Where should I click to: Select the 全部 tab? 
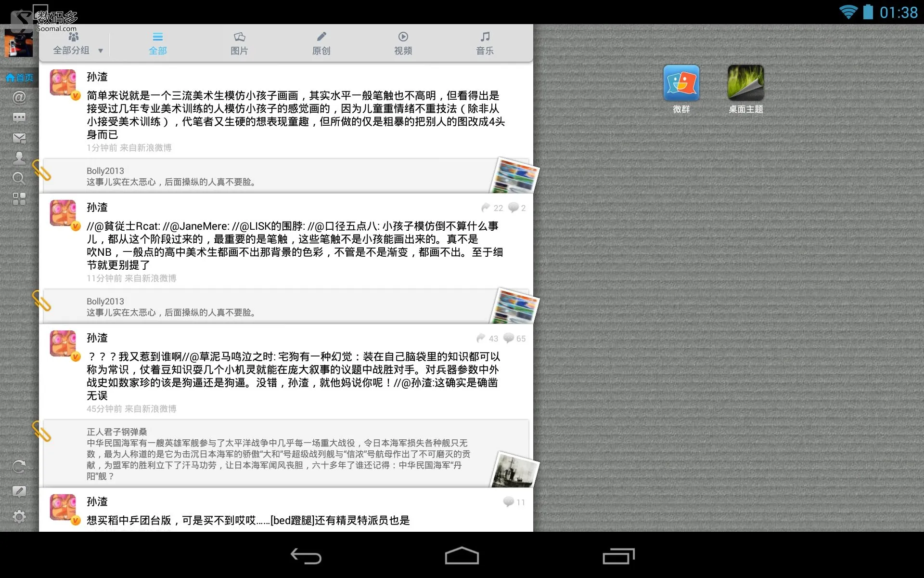click(x=158, y=43)
